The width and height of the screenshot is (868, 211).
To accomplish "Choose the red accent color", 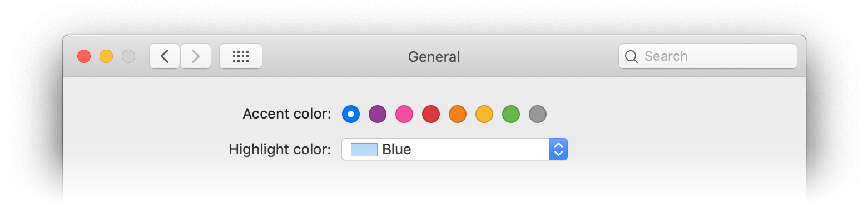I will 431,114.
